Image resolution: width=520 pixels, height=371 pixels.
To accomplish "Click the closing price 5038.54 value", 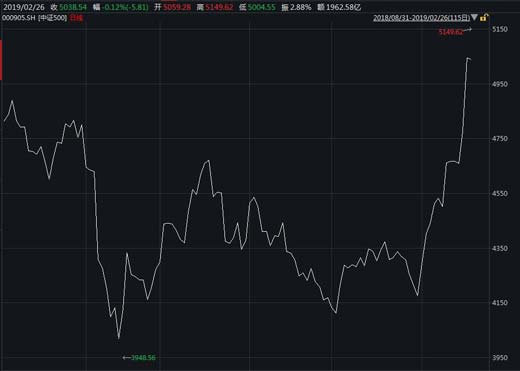I will click(73, 7).
